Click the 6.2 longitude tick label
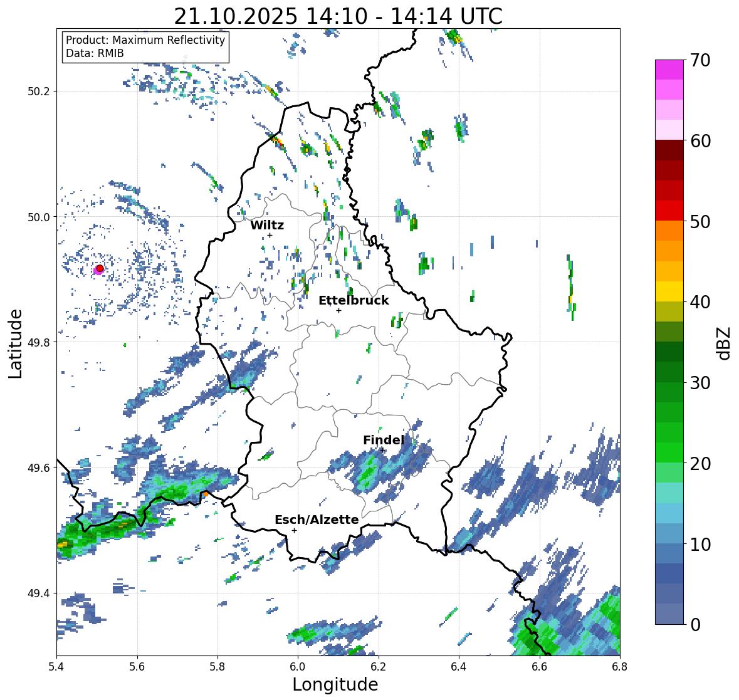This screenshot has width=739, height=700. [379, 667]
